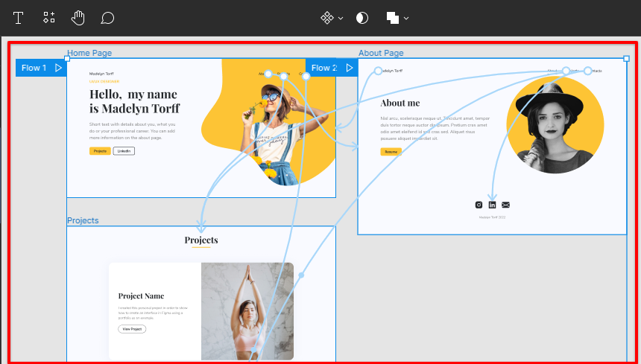
Task: Select the Text tool
Action: [18, 17]
